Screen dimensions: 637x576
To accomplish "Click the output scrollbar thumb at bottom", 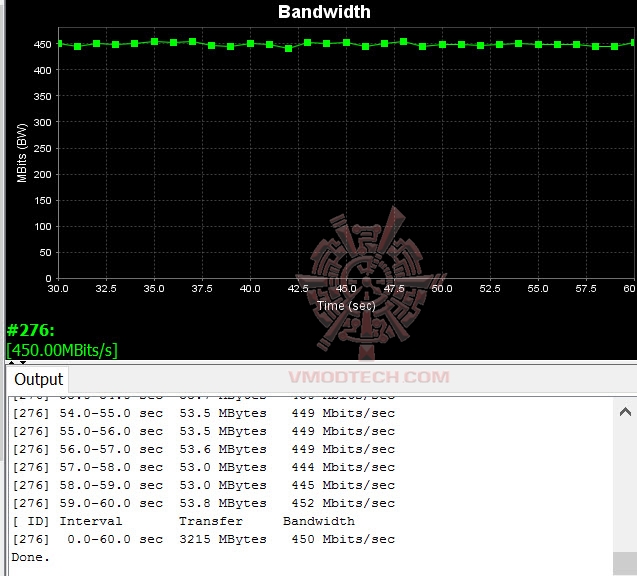I will coord(625,563).
